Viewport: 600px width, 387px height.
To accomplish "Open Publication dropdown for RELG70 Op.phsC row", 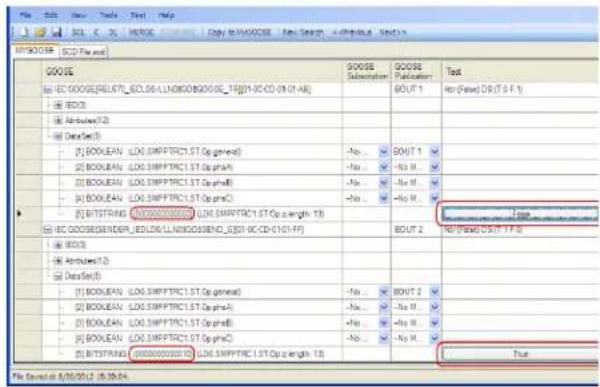I will (434, 198).
